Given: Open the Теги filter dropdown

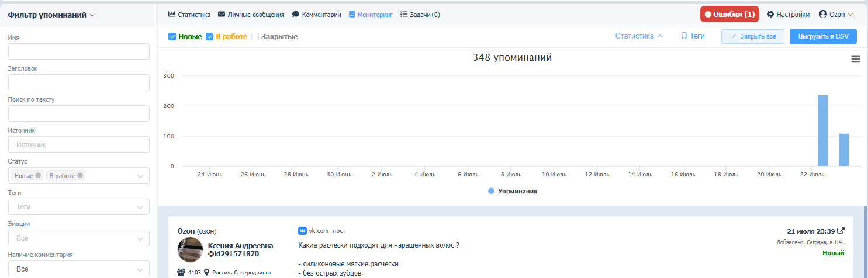Looking at the screenshot, I should coord(79,207).
